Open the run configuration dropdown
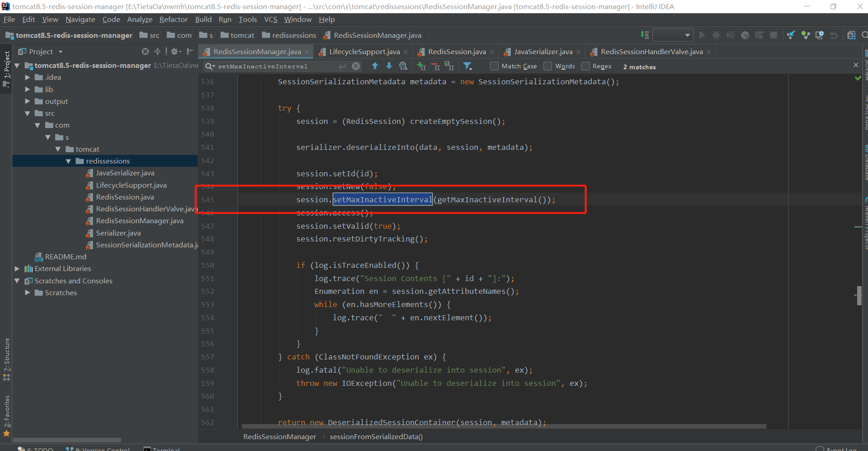 pos(673,35)
